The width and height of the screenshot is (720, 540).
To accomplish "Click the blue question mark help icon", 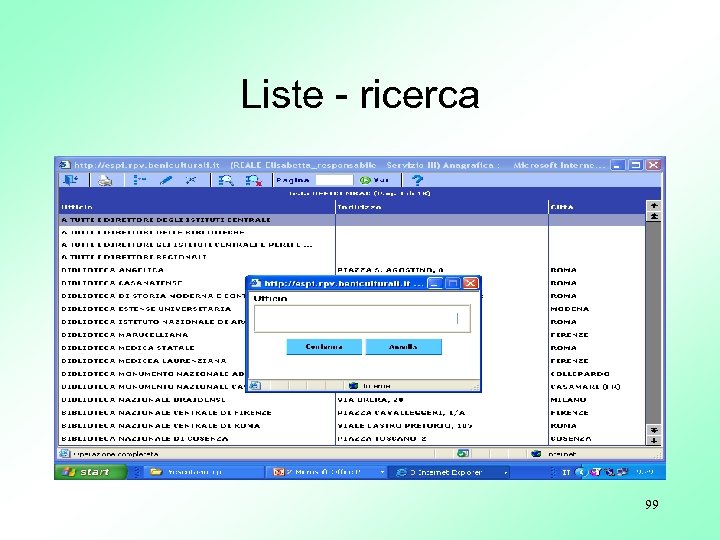I will click(x=417, y=180).
